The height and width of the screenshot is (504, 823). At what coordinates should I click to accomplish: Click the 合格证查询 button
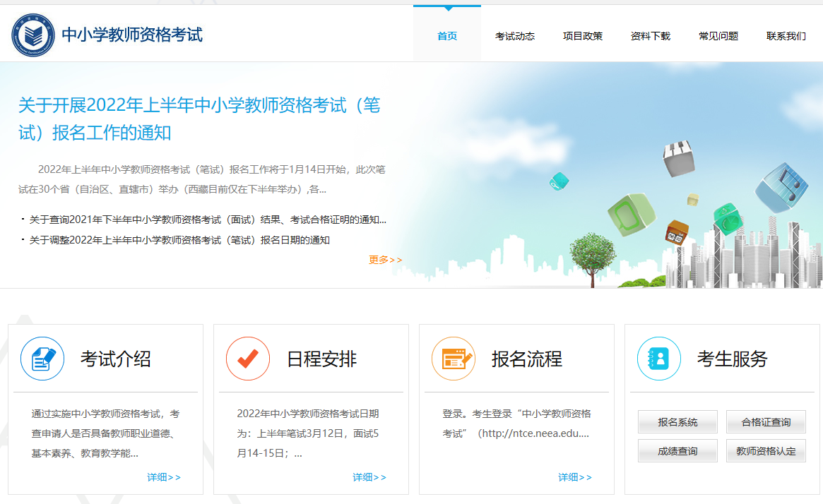[x=766, y=421]
